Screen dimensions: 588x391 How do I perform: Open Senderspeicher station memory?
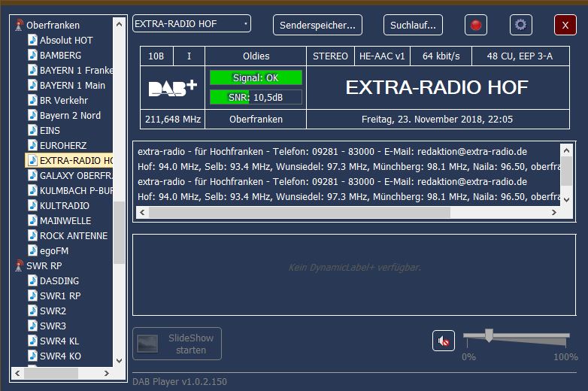coord(317,25)
